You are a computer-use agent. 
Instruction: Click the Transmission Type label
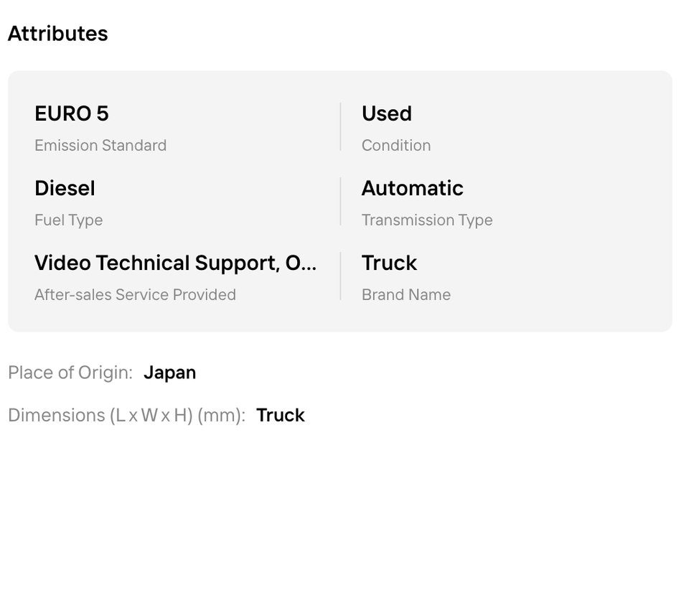tap(427, 220)
